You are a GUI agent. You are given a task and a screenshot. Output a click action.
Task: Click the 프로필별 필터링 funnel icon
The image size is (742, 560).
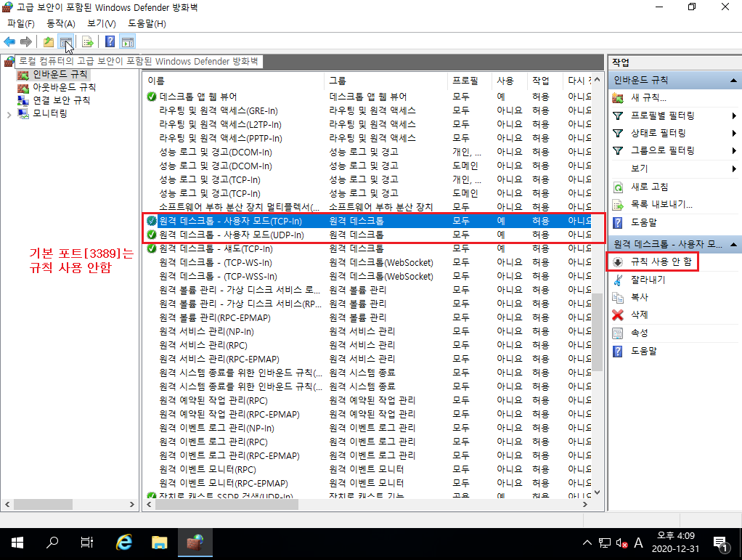coord(618,115)
